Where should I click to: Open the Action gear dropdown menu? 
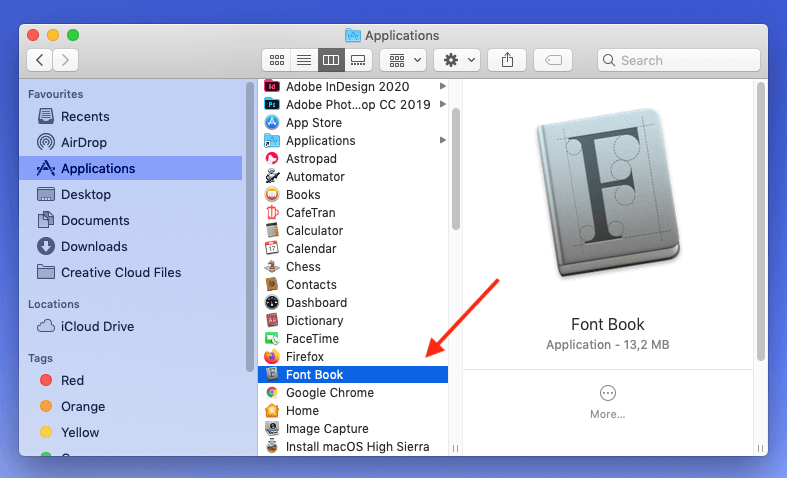(459, 60)
